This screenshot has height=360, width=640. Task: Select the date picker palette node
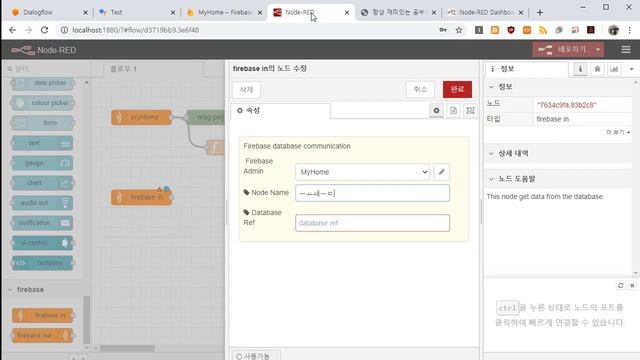point(42,83)
